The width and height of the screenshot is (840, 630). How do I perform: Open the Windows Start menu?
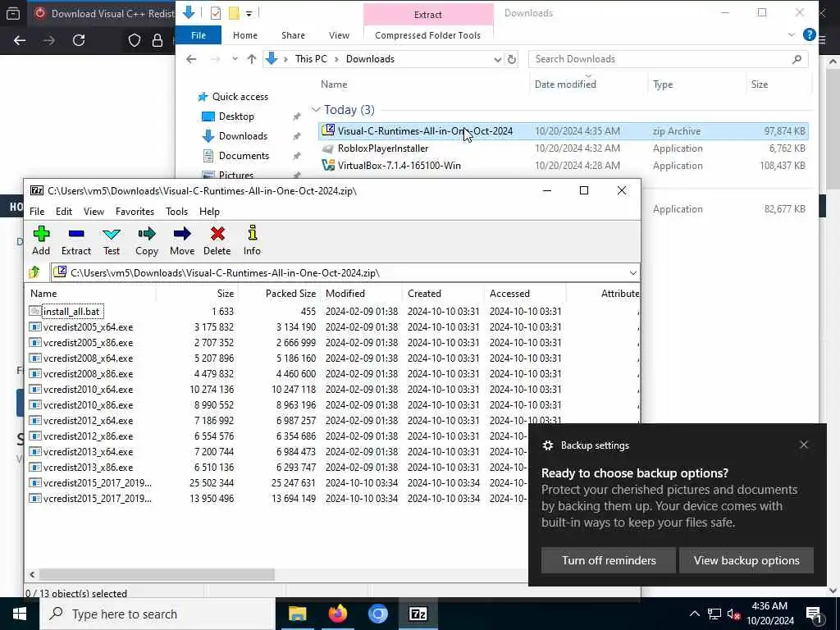(20, 614)
